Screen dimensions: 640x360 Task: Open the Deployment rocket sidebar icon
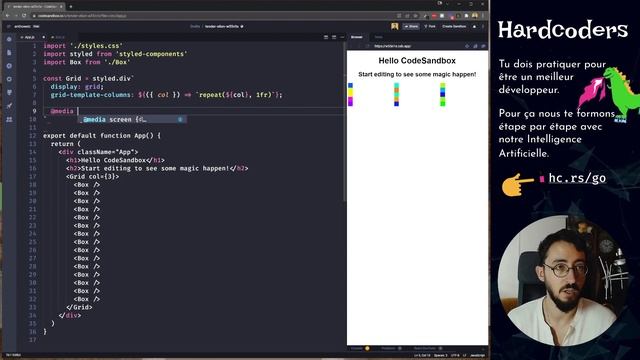(9, 106)
